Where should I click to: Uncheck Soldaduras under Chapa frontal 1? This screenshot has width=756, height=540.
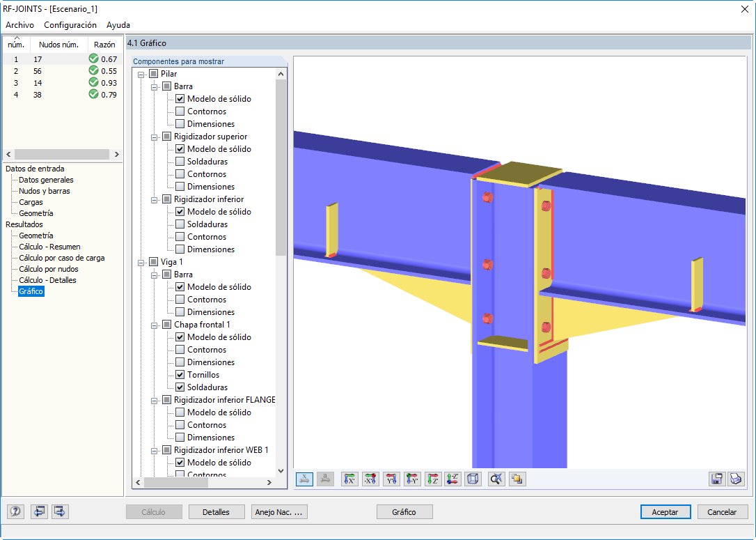pyautogui.click(x=180, y=387)
